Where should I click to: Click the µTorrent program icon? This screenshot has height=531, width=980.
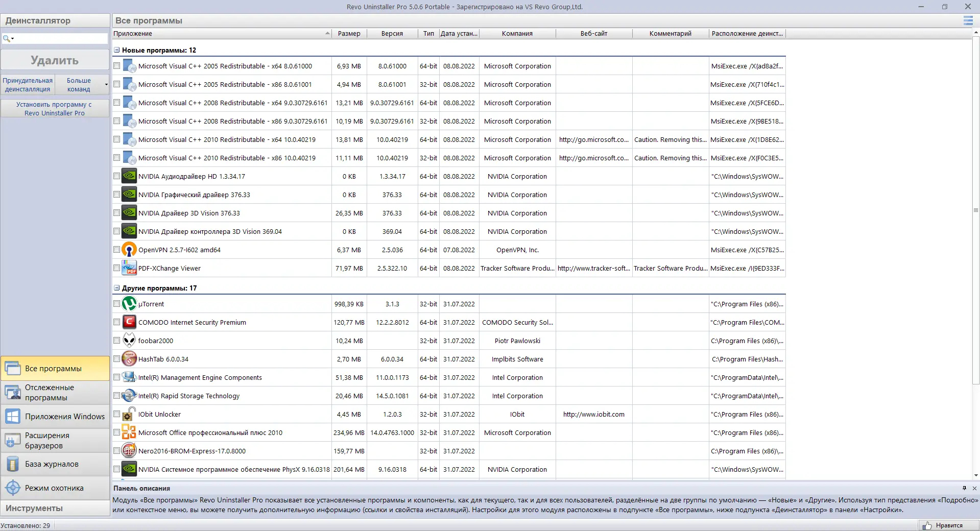coord(129,304)
